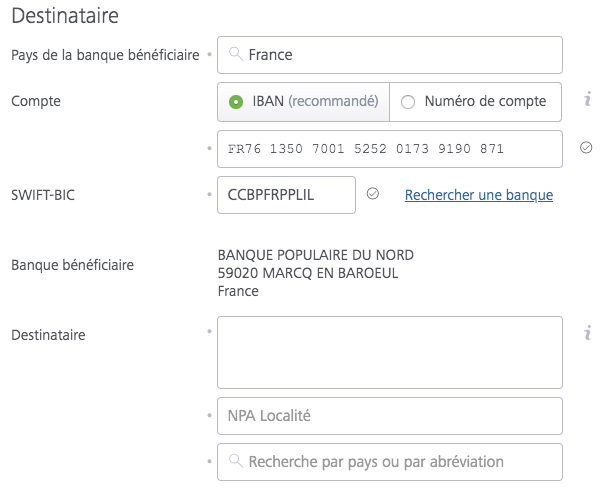Click inside the empty Destinataire text area

point(390,351)
